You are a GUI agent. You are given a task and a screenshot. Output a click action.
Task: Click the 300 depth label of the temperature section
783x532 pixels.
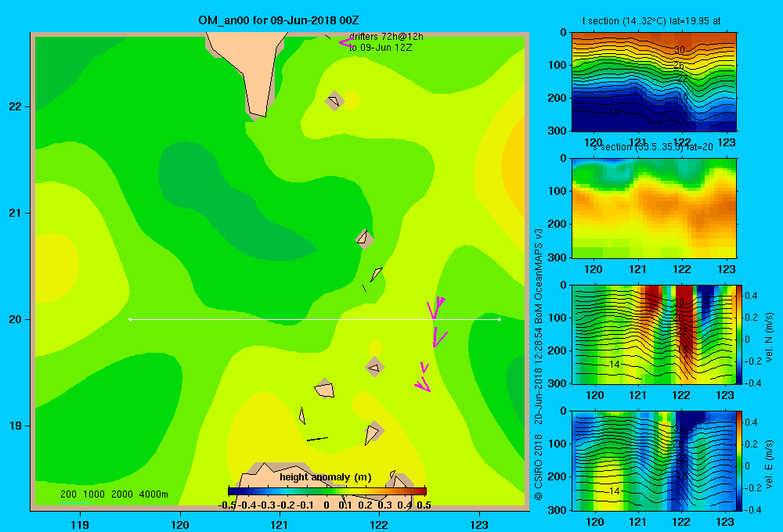click(557, 131)
